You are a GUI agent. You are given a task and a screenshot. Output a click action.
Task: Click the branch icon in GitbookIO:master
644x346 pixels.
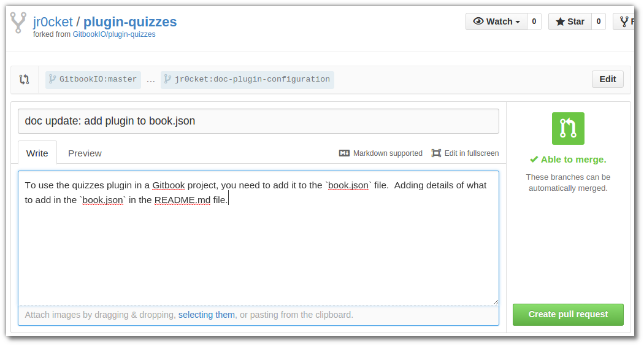[52, 79]
